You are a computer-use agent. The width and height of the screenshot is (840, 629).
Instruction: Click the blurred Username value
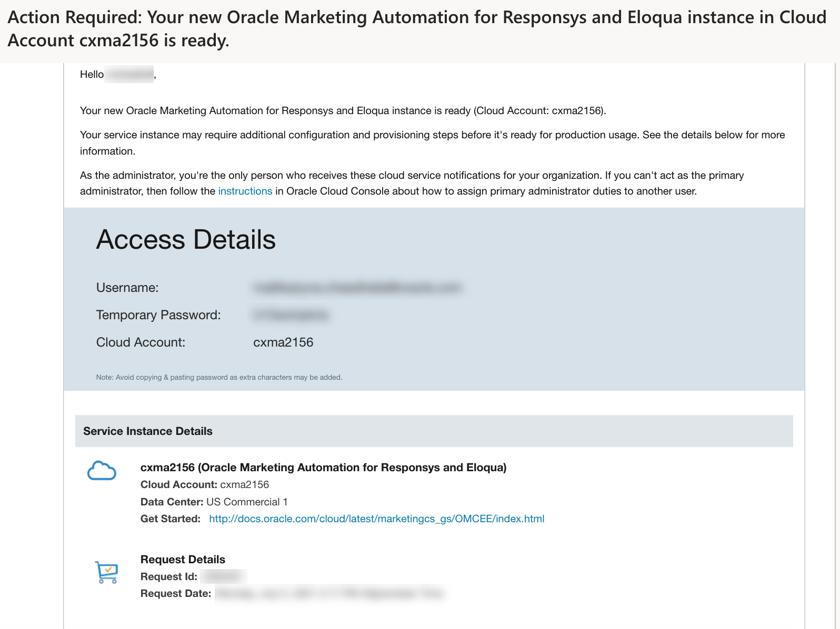point(357,287)
